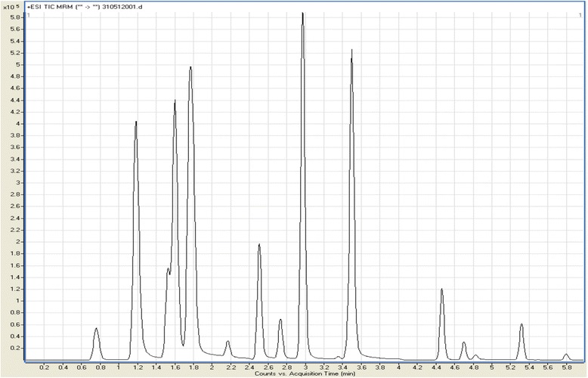Click the tiny bump near 3.35 min
Viewport: 588px width, 378px height.
coord(339,357)
